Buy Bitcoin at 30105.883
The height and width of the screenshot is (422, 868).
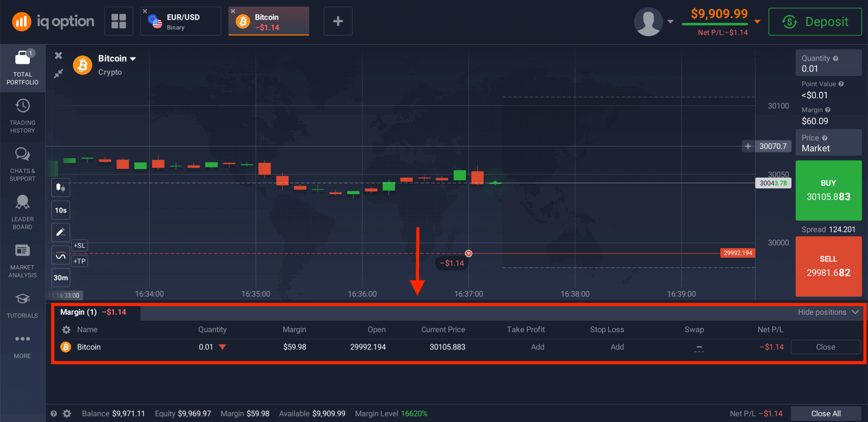pyautogui.click(x=828, y=190)
